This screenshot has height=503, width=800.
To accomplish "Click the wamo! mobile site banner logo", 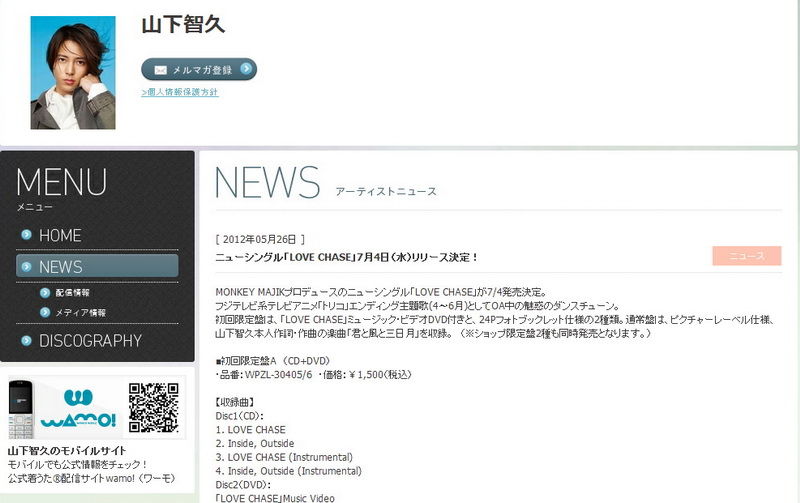I will tap(78, 409).
